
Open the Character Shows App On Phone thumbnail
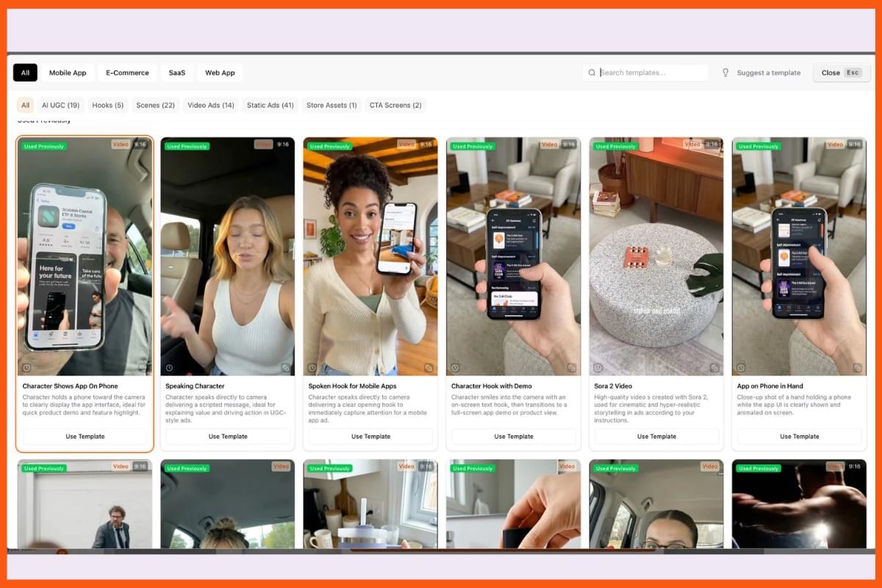[85, 256]
